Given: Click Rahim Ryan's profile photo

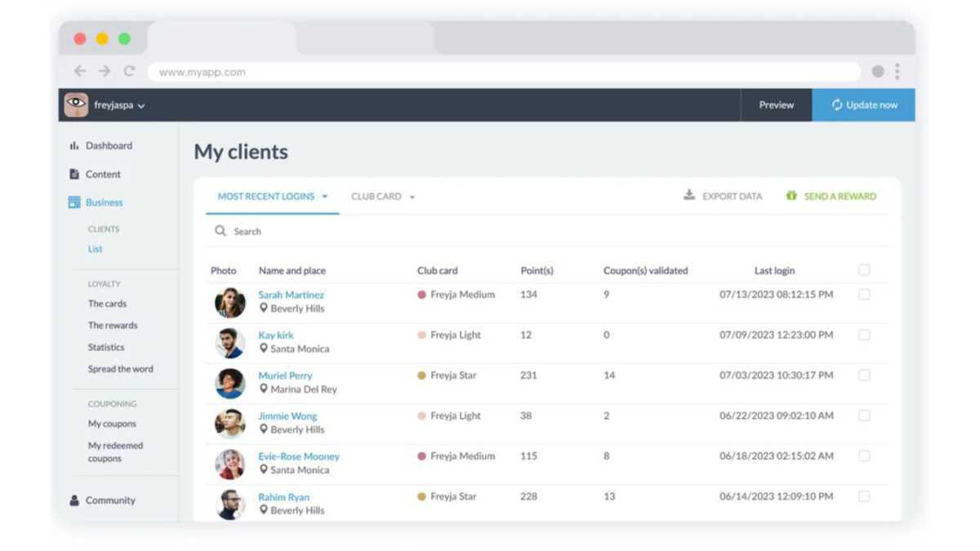Looking at the screenshot, I should click(229, 504).
